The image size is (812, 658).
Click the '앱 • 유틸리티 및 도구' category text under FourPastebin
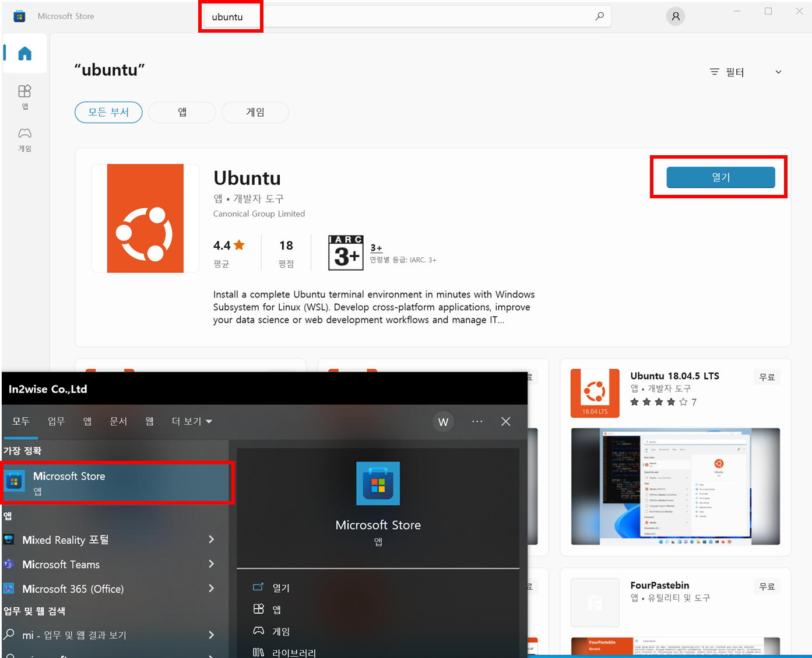click(x=670, y=598)
